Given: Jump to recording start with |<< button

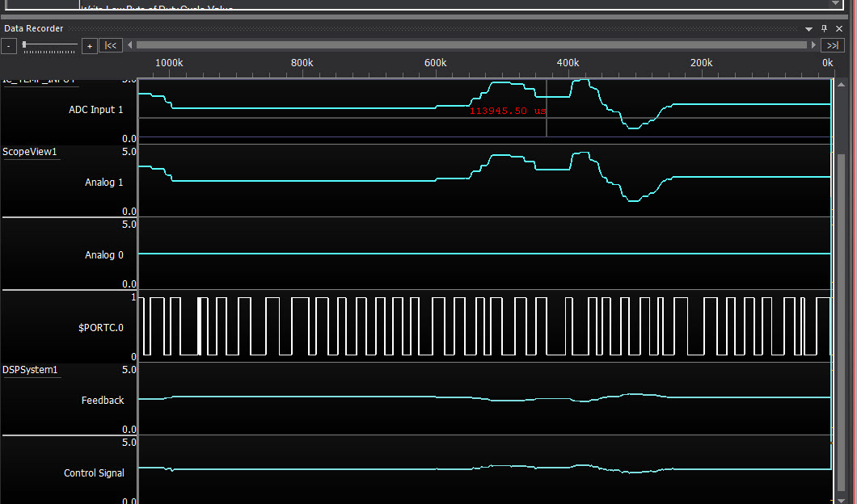Looking at the screenshot, I should [x=111, y=46].
